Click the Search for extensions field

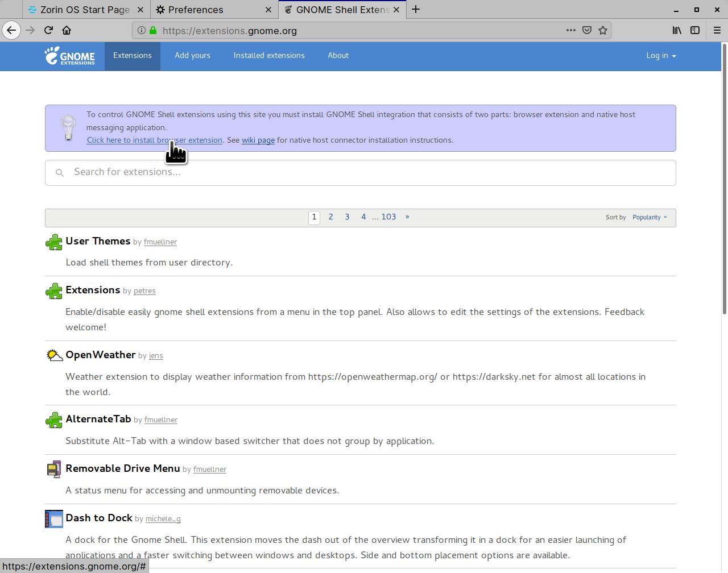pyautogui.click(x=361, y=172)
